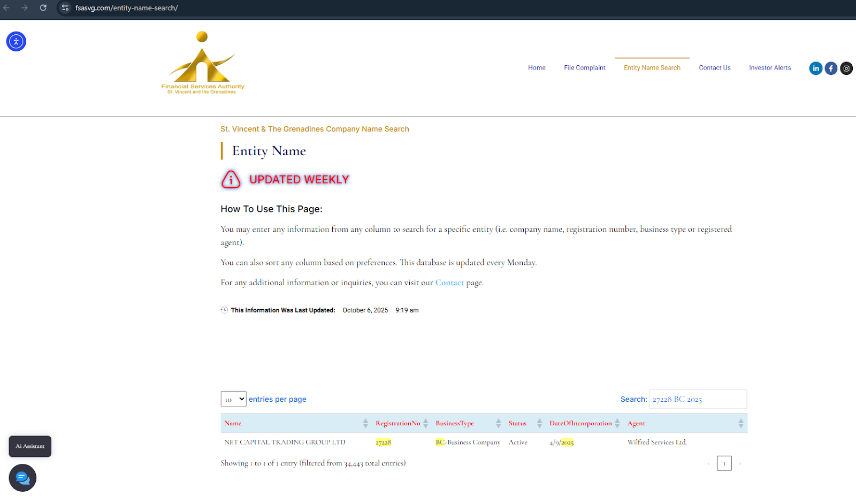The width and height of the screenshot is (856, 504).
Task: Click the browser forward arrow
Action: click(x=25, y=8)
